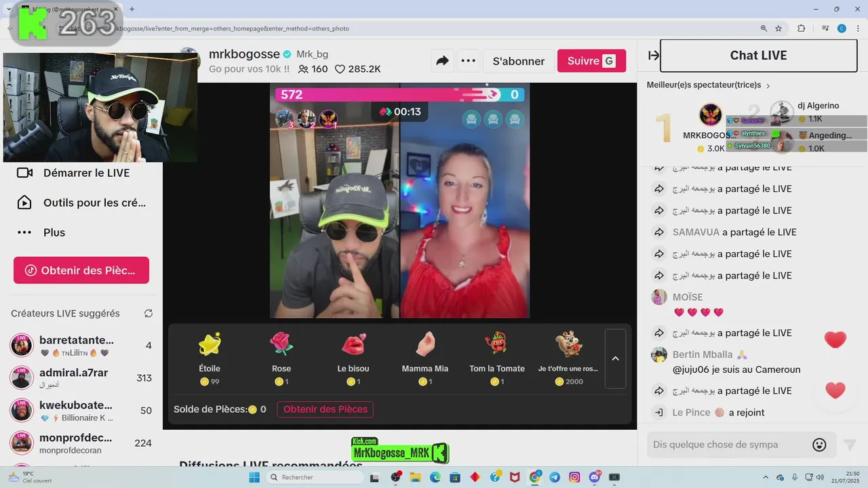This screenshot has height=488, width=868.
Task: Open the emoji picker in chat
Action: click(819, 445)
